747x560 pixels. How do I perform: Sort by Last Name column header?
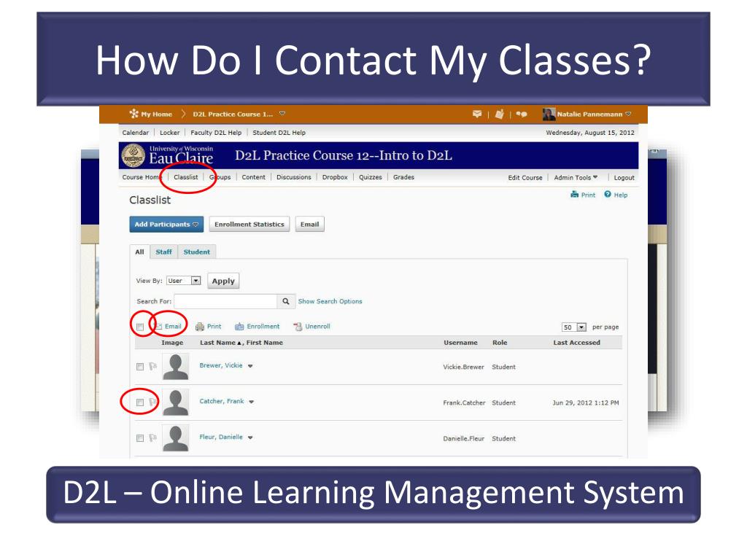click(x=217, y=343)
